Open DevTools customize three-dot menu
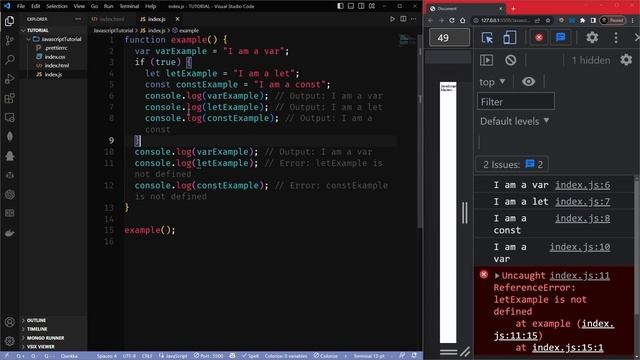Viewport: 640px width, 360px height. click(x=616, y=38)
